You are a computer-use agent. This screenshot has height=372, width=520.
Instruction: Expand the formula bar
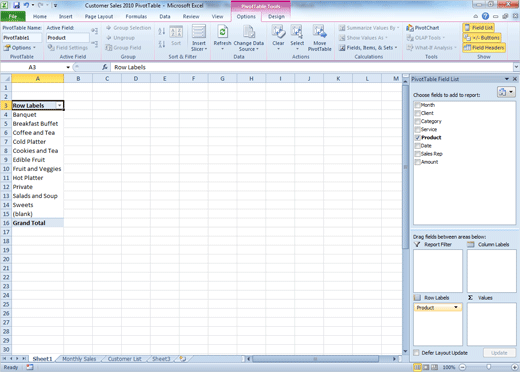(x=516, y=67)
